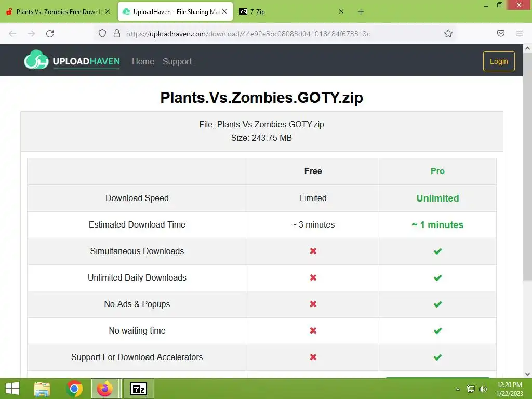Click red X for Unlimited Daily Downloads
The height and width of the screenshot is (399, 532).
[313, 277]
